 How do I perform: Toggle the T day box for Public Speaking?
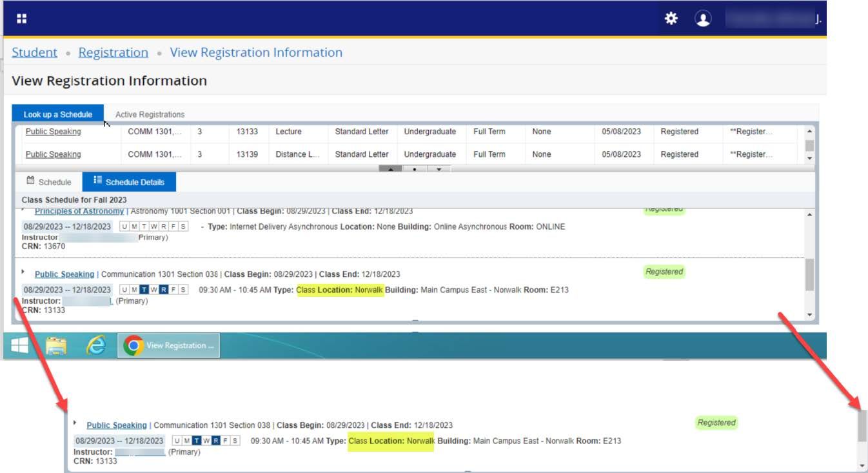(x=144, y=290)
